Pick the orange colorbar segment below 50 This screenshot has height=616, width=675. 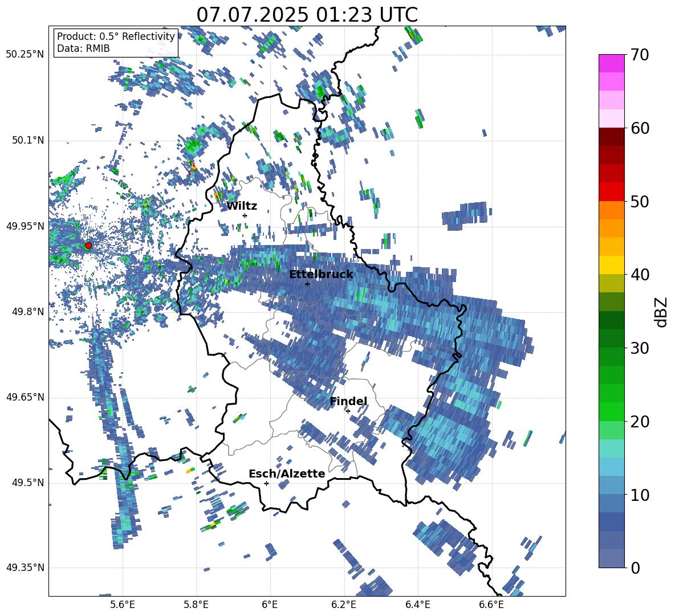click(611, 210)
